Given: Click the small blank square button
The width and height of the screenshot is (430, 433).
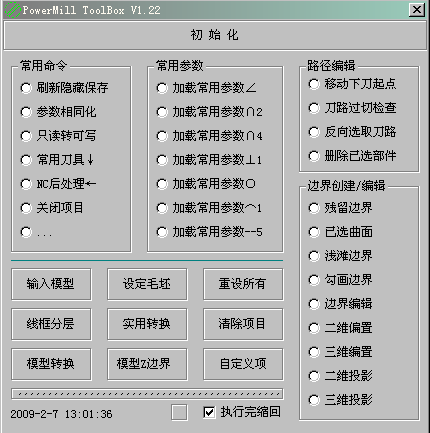Looking at the screenshot, I should click(179, 413).
